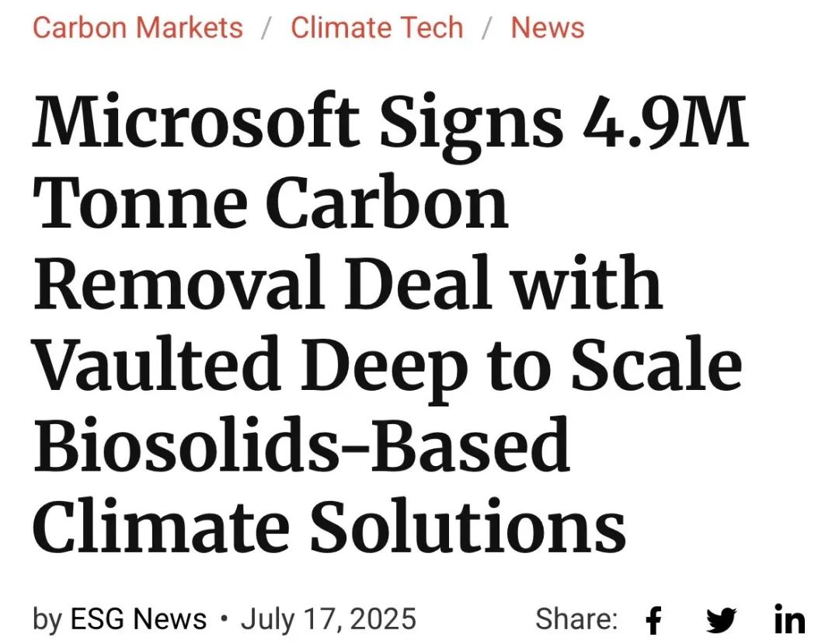The width and height of the screenshot is (839, 644).
Task: Open the Carbon Markets category
Action: coord(138,27)
